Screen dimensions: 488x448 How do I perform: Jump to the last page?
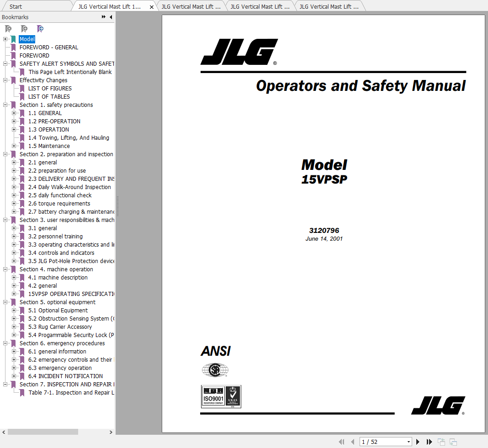[x=430, y=442]
